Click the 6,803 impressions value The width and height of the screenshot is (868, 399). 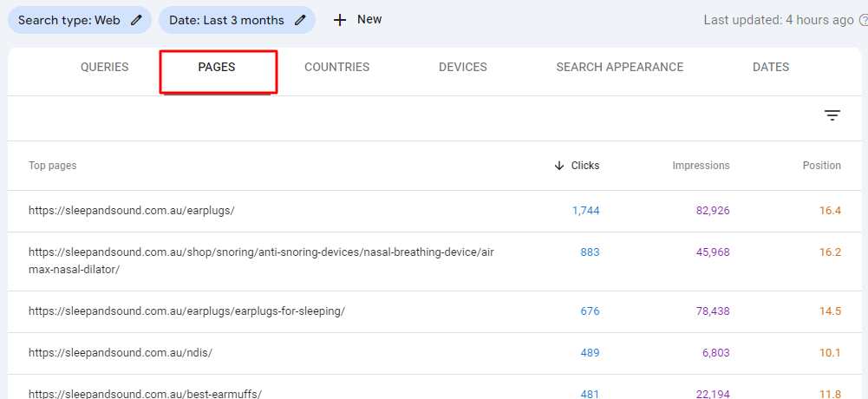coord(716,353)
